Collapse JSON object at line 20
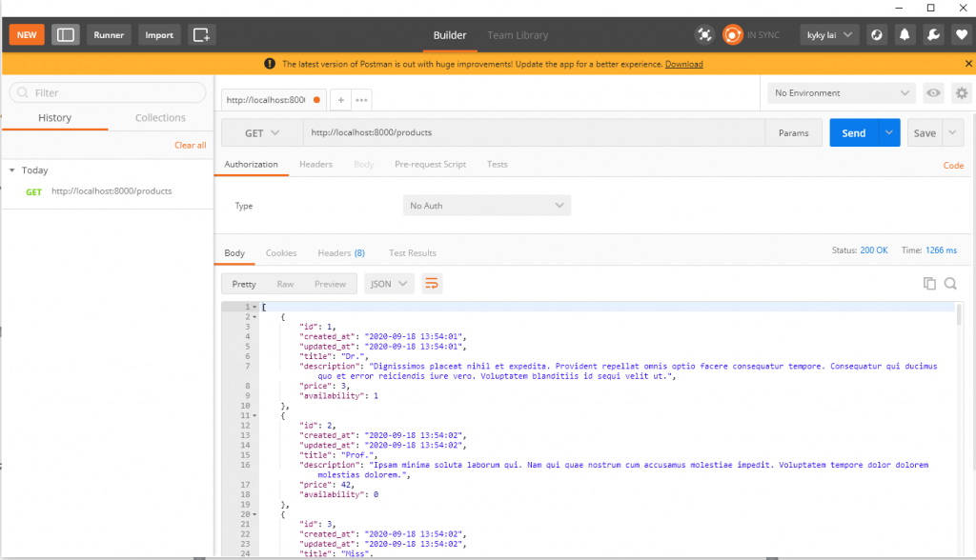 254,514
